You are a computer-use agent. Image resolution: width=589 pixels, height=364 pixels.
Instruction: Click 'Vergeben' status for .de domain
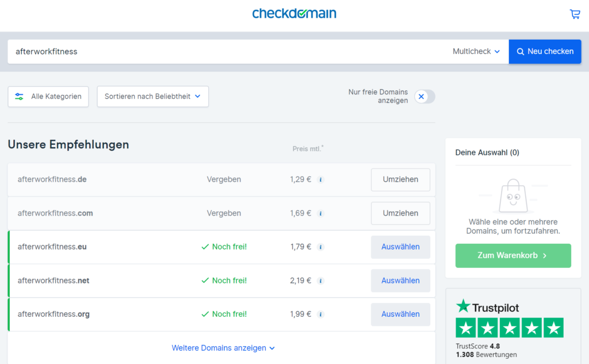[x=224, y=179]
